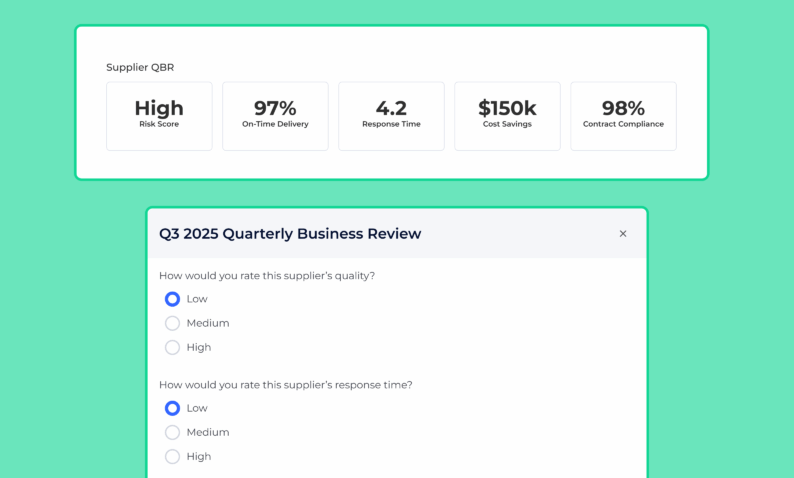Open the 97% On-Time Delivery card
This screenshot has width=794, height=478.
[275, 116]
